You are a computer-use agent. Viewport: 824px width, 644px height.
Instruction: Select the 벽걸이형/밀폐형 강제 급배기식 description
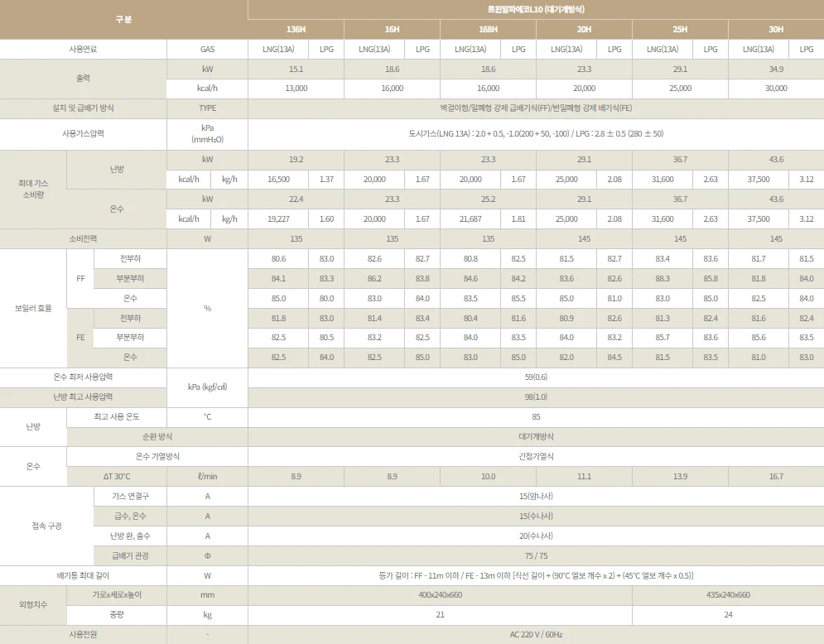pyautogui.click(x=536, y=108)
